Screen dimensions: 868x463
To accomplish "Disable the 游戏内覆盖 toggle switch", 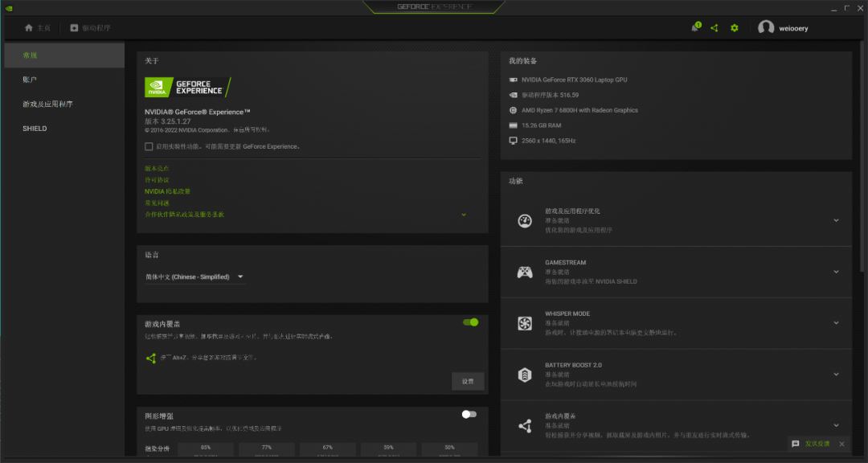I will coord(470,322).
